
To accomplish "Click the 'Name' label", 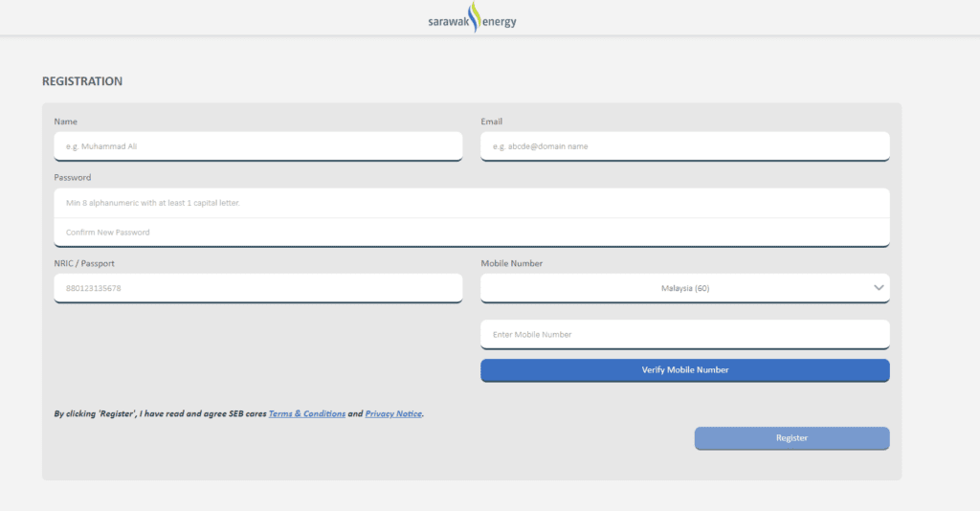I will pos(66,122).
